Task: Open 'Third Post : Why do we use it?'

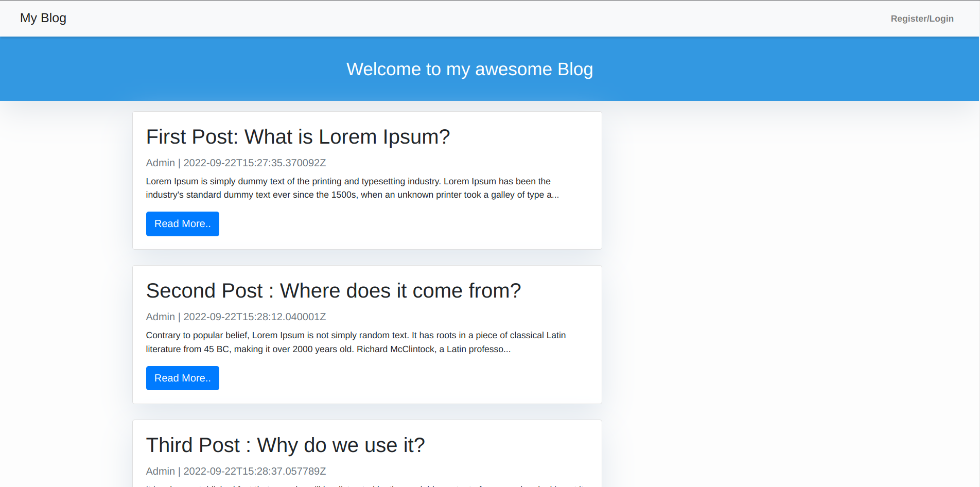Action: 285,445
